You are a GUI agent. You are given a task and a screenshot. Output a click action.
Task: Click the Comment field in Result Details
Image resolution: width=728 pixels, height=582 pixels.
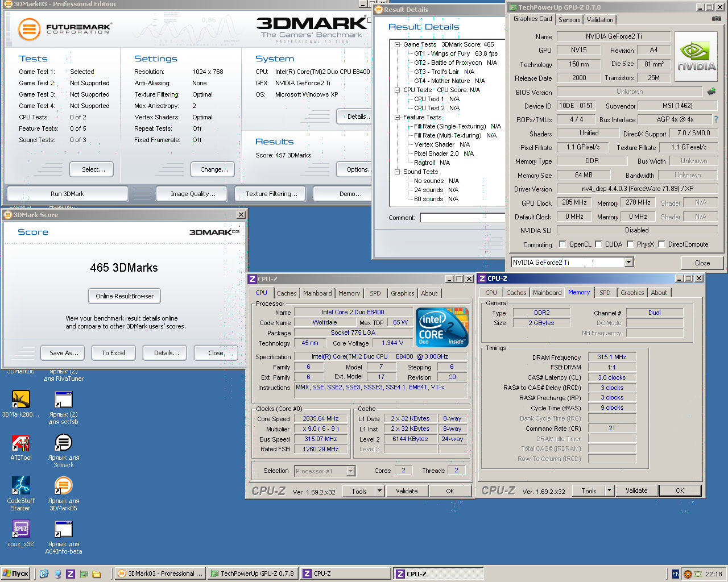pos(462,218)
